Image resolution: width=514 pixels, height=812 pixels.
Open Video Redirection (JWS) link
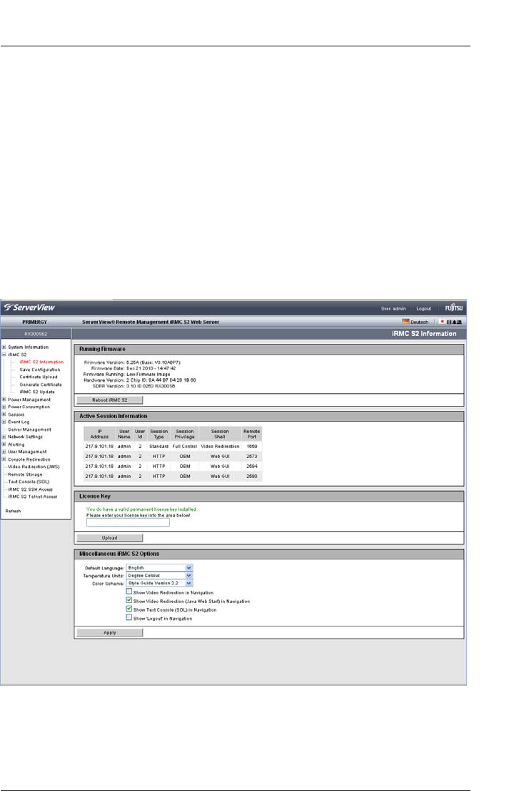pyautogui.click(x=34, y=467)
